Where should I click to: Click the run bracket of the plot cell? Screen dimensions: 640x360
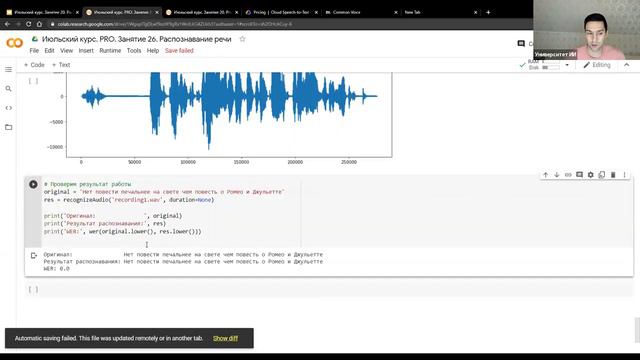(33, 81)
